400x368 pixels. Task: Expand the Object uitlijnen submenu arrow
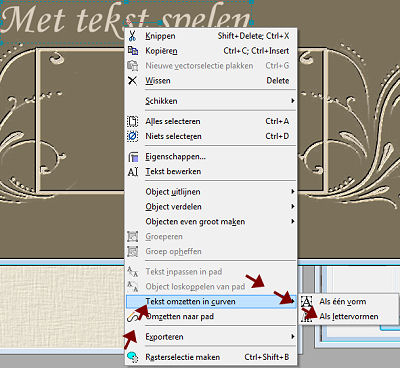(x=292, y=192)
